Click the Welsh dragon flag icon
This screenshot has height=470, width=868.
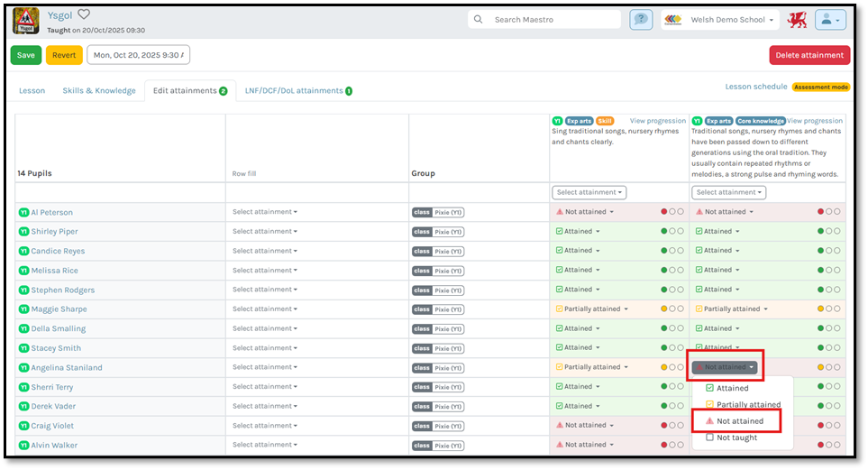tap(797, 20)
